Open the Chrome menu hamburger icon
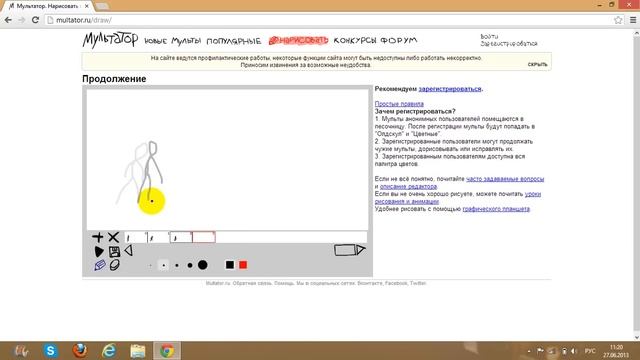The width and height of the screenshot is (640, 360). 633,20
